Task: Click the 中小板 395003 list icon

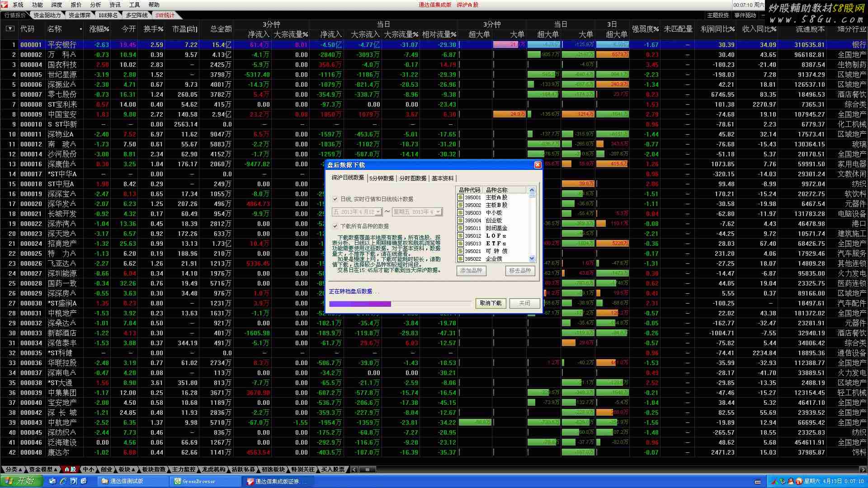Action: 460,213
